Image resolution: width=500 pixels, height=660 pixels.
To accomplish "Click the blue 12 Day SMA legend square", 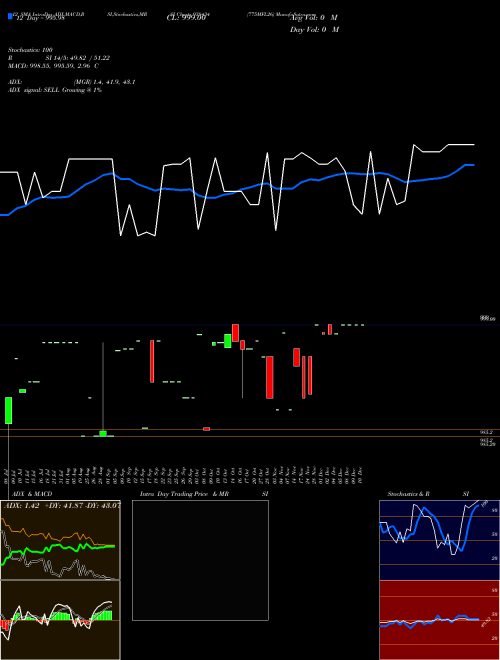I will pos(10,16).
